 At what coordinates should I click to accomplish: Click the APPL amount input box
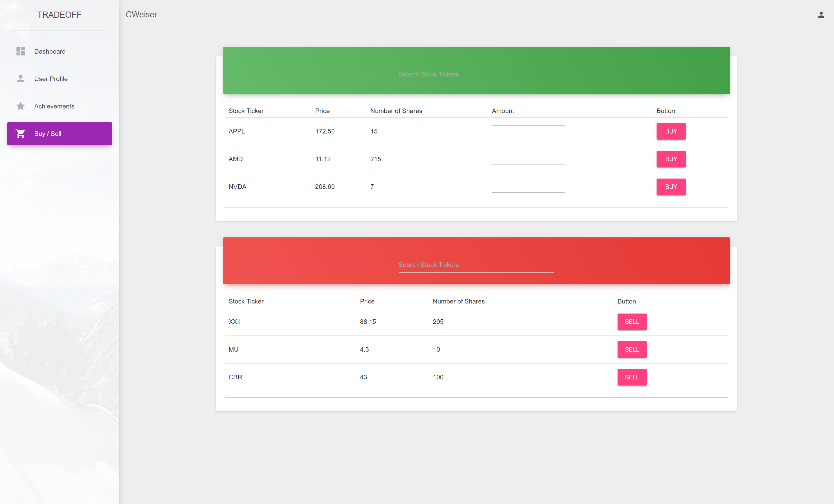(528, 131)
